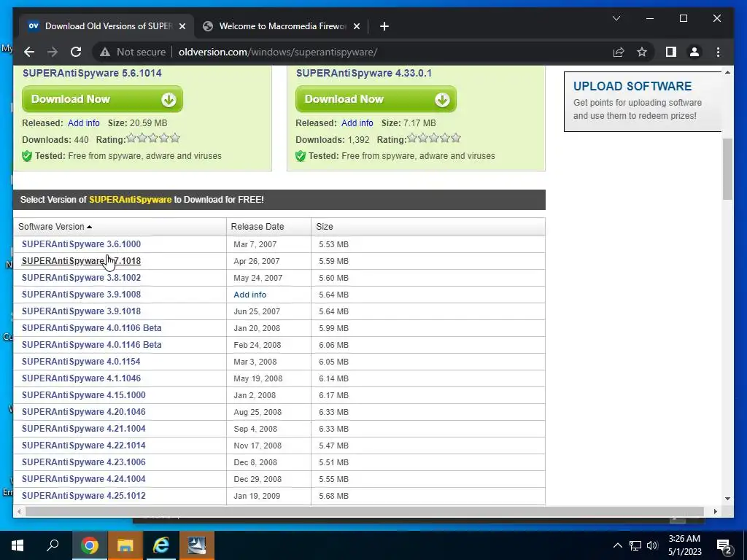Image resolution: width=747 pixels, height=560 pixels.
Task: Open SUPERAntiSpyware 3.8.1002 version
Action: click(x=81, y=278)
